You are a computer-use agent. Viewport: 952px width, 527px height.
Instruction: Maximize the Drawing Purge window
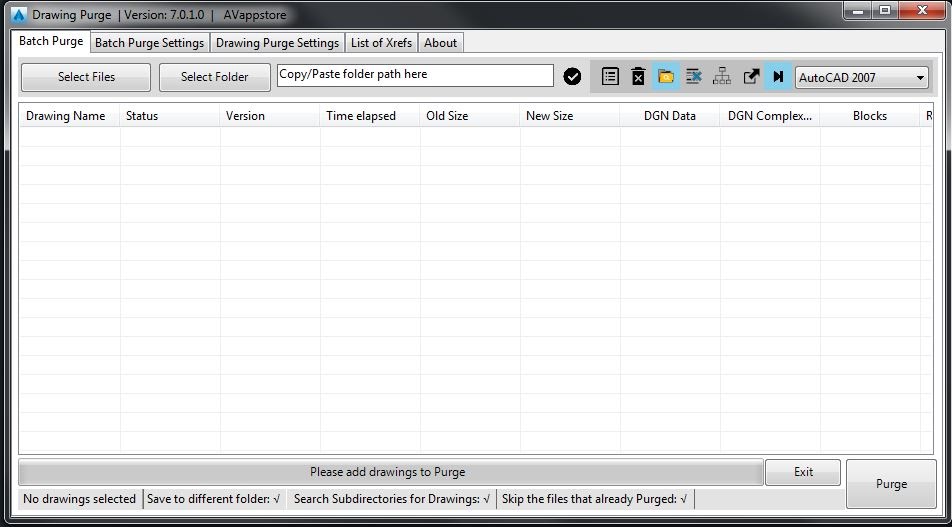[x=885, y=10]
